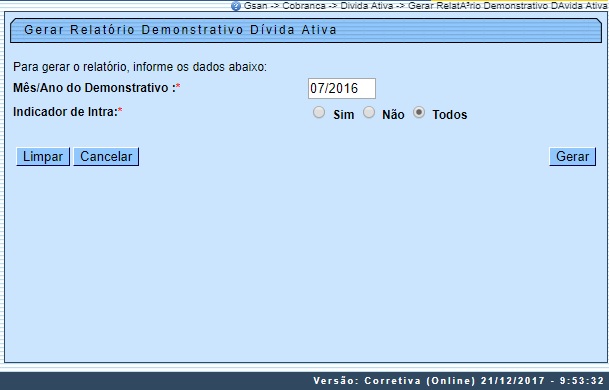Click the Limpar button
Image resolution: width=609 pixels, height=390 pixels.
(43, 157)
